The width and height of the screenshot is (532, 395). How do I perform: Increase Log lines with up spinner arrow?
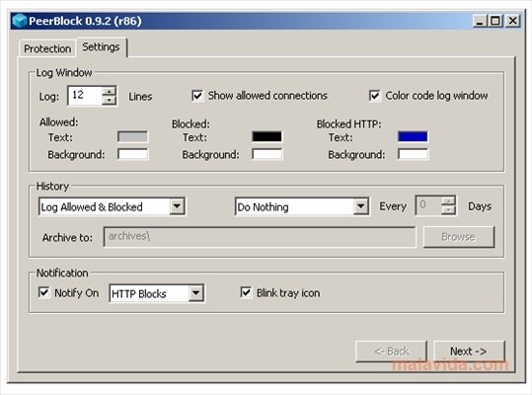click(110, 91)
